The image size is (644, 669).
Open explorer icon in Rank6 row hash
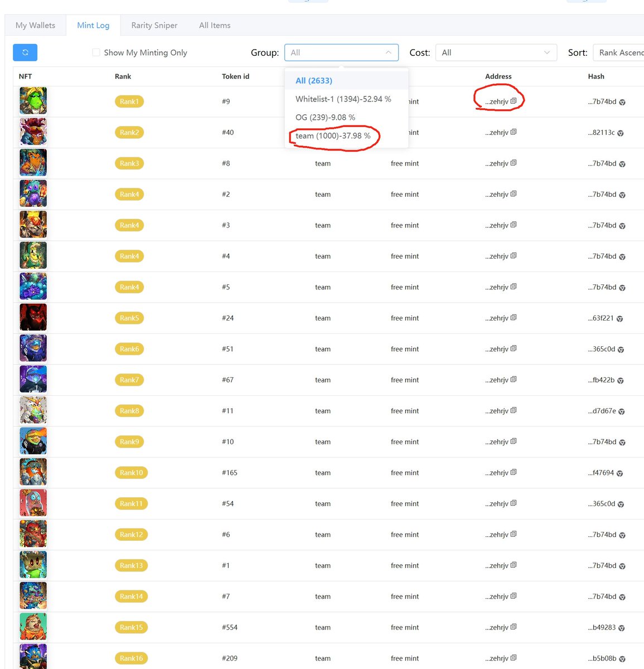tap(621, 350)
